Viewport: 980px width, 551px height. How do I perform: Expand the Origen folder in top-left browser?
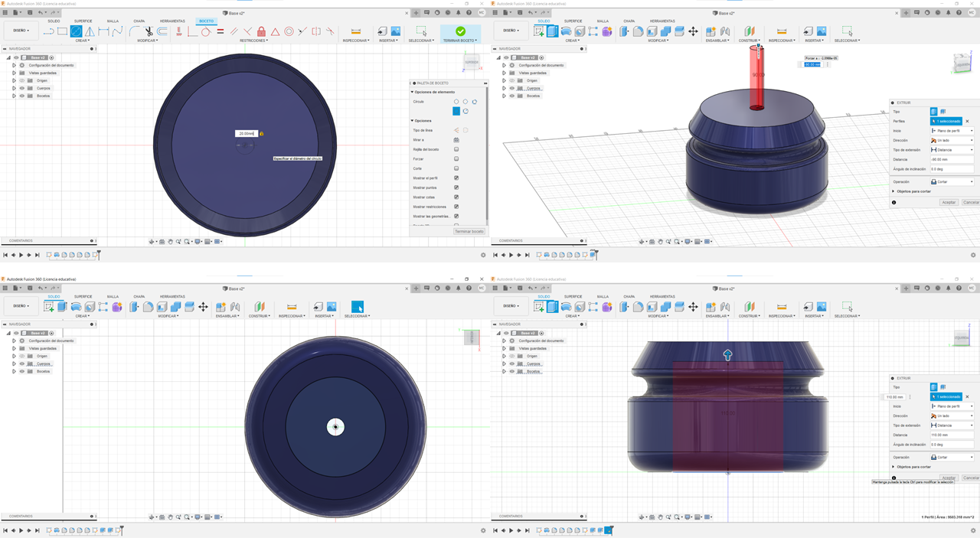14,80
